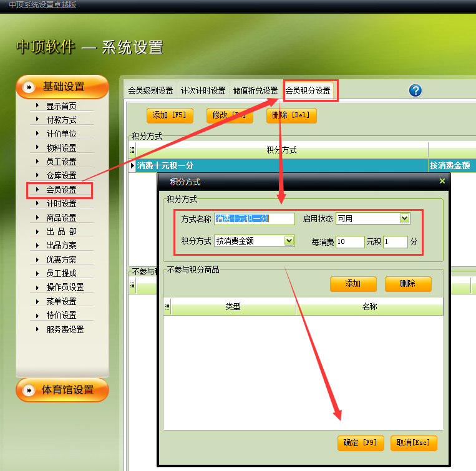Click the 名称 column header
This screenshot has width=476, height=471.
tap(370, 306)
